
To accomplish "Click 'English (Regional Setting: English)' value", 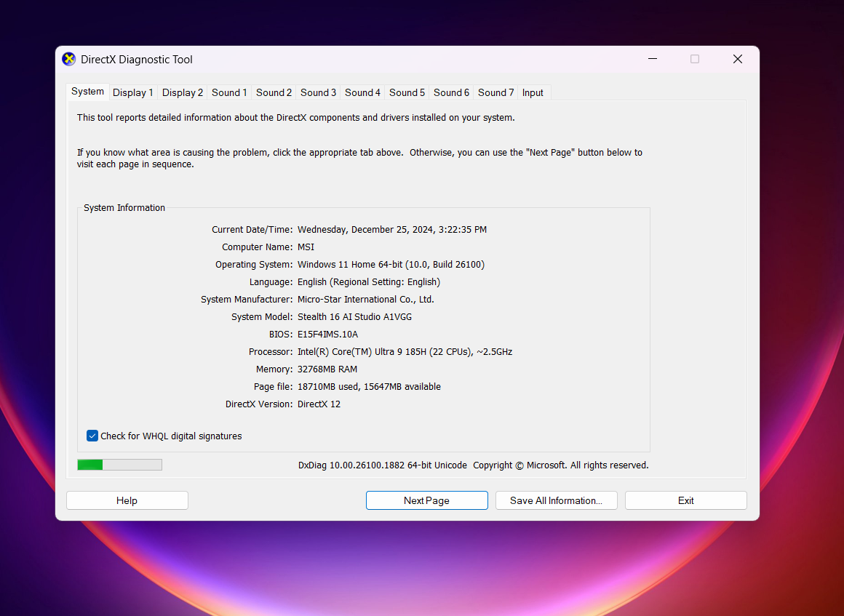I will [369, 282].
